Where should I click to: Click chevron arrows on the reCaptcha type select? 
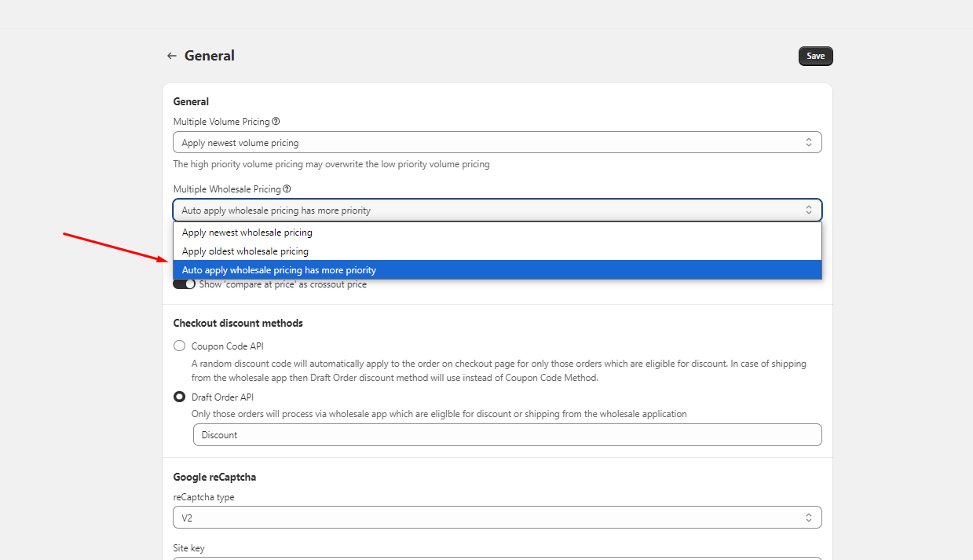tap(809, 518)
